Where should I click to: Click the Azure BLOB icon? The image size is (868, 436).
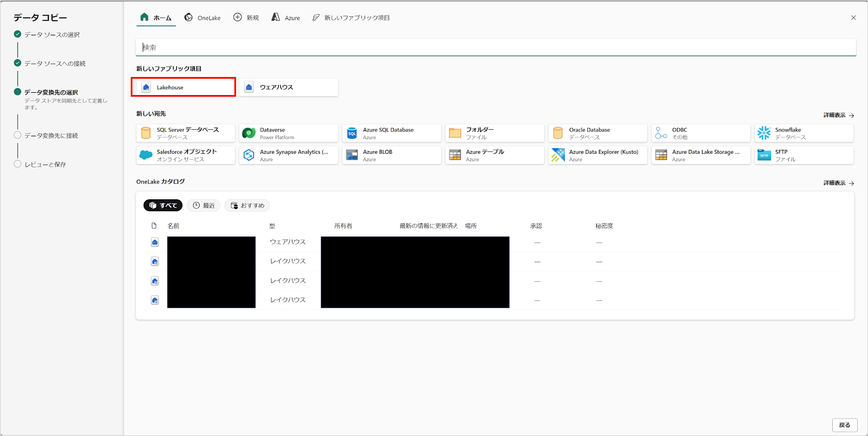click(352, 155)
